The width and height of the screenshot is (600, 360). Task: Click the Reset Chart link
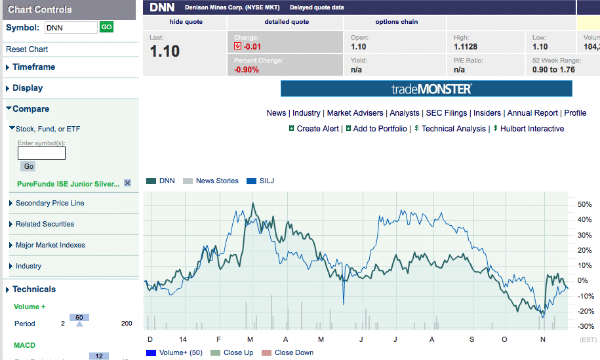point(27,49)
